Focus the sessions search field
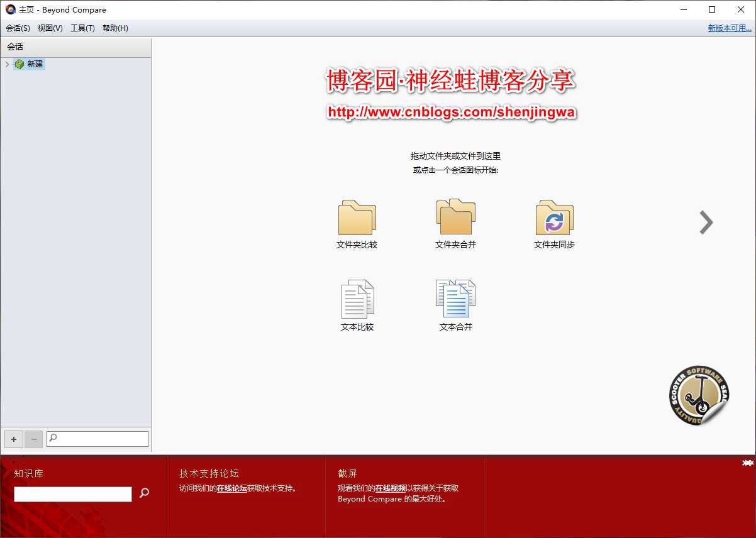756x538 pixels. [x=97, y=439]
